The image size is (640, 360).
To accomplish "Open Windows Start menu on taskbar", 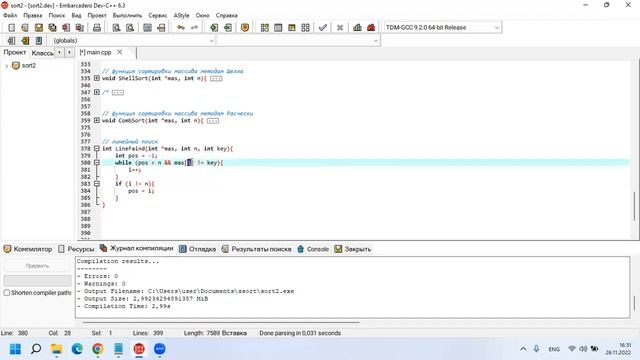I will tap(15, 349).
